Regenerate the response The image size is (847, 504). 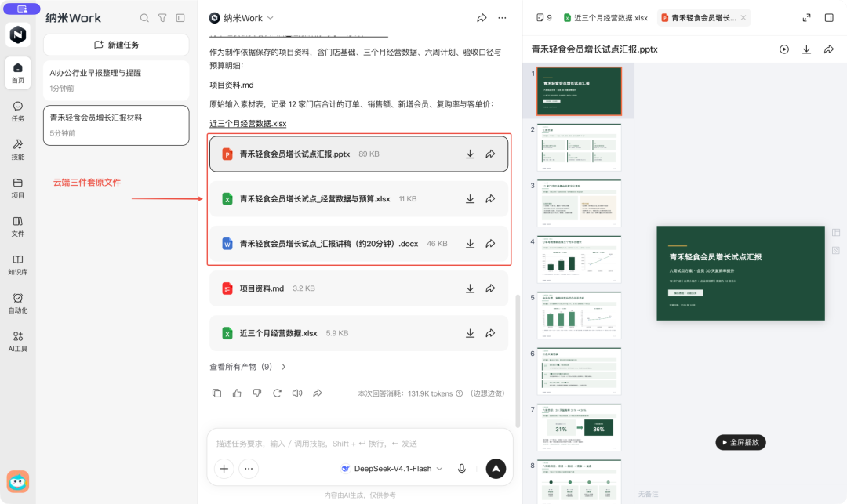pos(277,393)
